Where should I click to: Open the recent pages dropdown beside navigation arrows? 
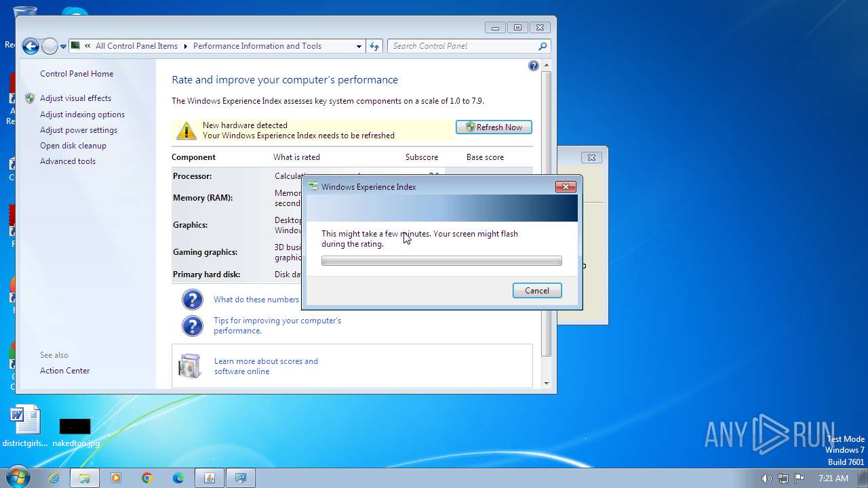[63, 47]
